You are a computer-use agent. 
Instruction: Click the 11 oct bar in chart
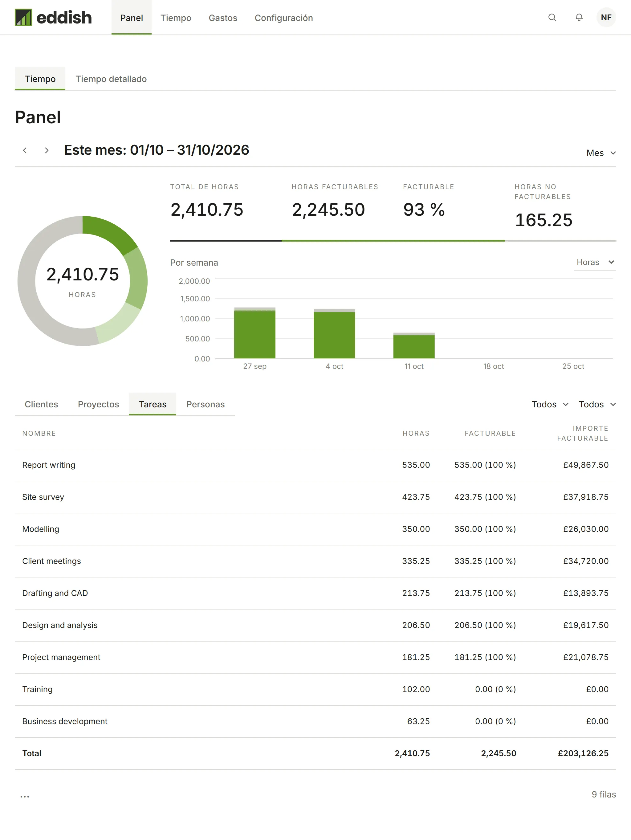coord(414,345)
